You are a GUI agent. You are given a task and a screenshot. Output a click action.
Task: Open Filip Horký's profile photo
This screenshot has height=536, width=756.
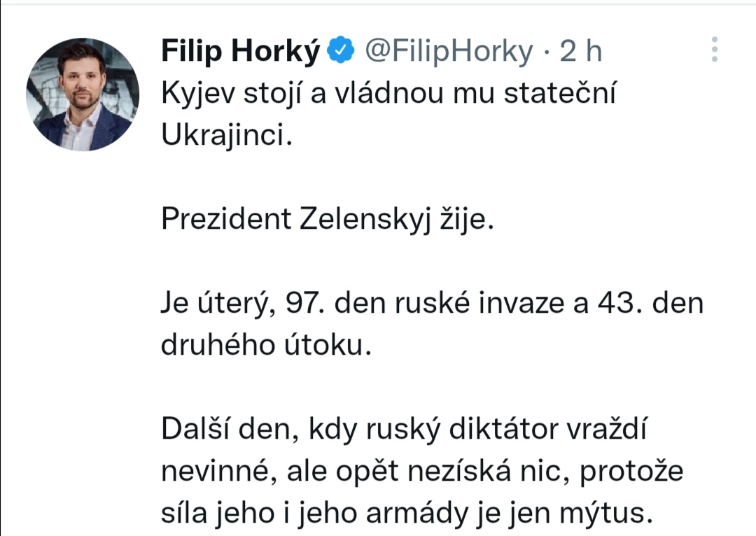(x=83, y=95)
